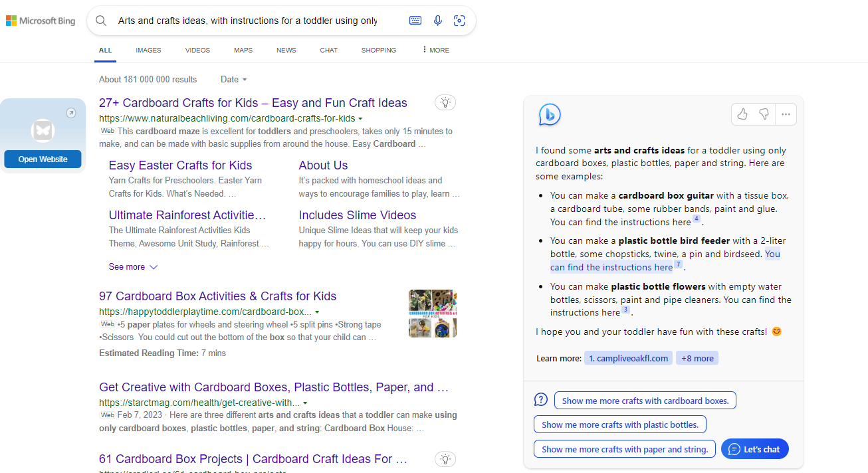Viewport: 868px width, 473px height.
Task: Give thumbs down to the chat answer
Action: click(764, 114)
